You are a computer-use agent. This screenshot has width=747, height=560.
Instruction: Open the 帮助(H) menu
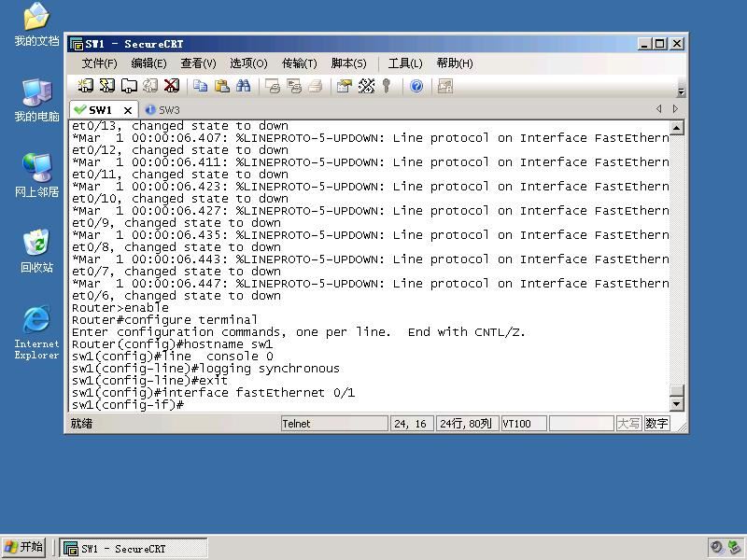click(x=455, y=63)
